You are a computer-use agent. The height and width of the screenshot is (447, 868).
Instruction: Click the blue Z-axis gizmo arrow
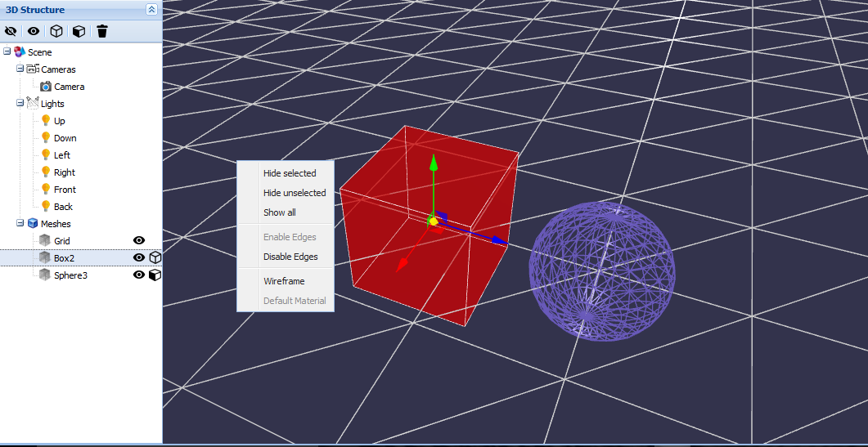coord(499,239)
